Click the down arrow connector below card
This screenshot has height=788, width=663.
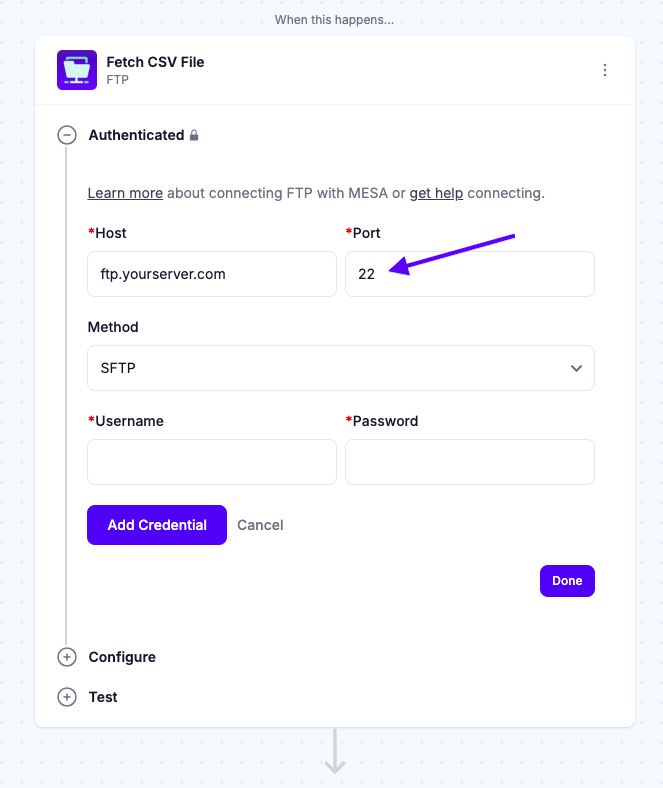tap(335, 751)
